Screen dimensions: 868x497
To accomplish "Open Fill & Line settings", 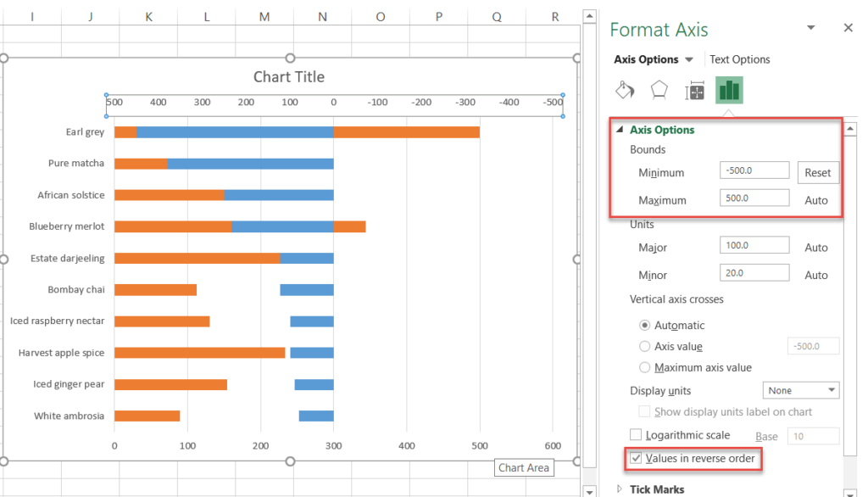I will coord(625,88).
